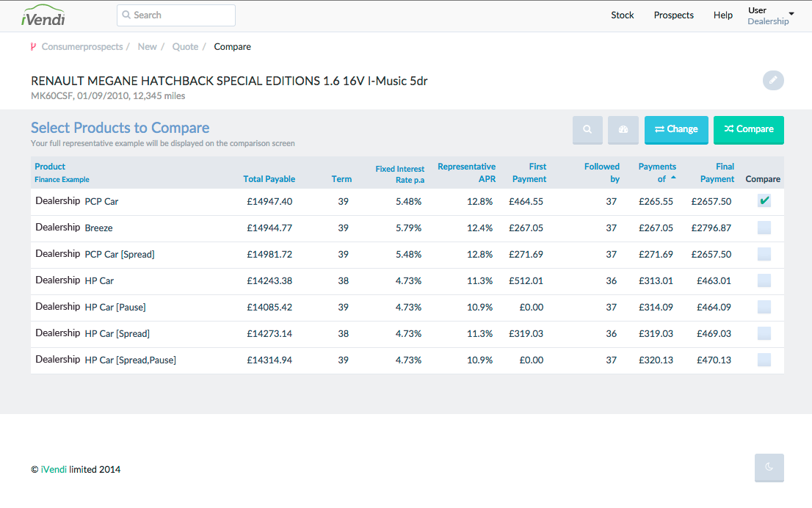
Task: Click the £319.03 first payment value
Action: click(526, 333)
